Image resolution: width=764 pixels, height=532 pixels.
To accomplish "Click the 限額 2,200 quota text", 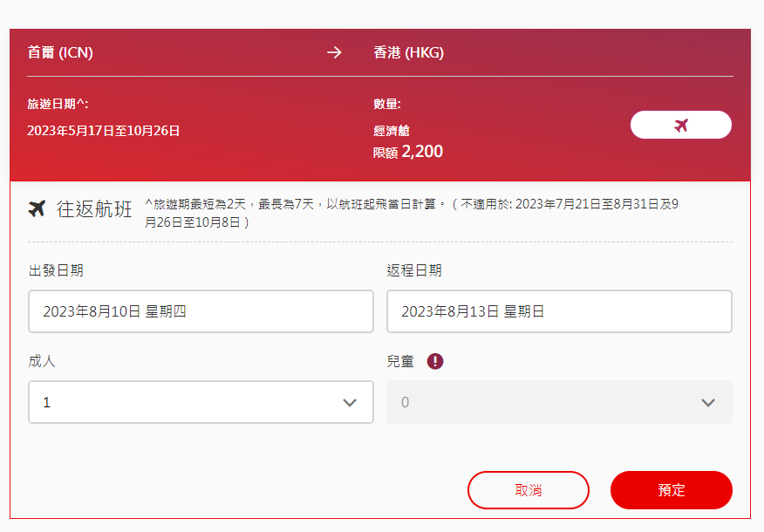I will click(x=408, y=152).
